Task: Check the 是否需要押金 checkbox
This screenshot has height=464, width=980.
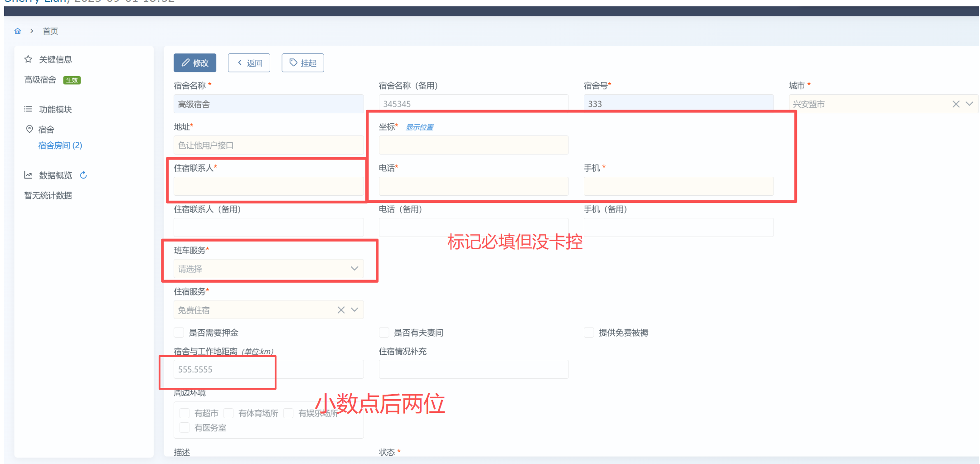Action: pyautogui.click(x=179, y=333)
